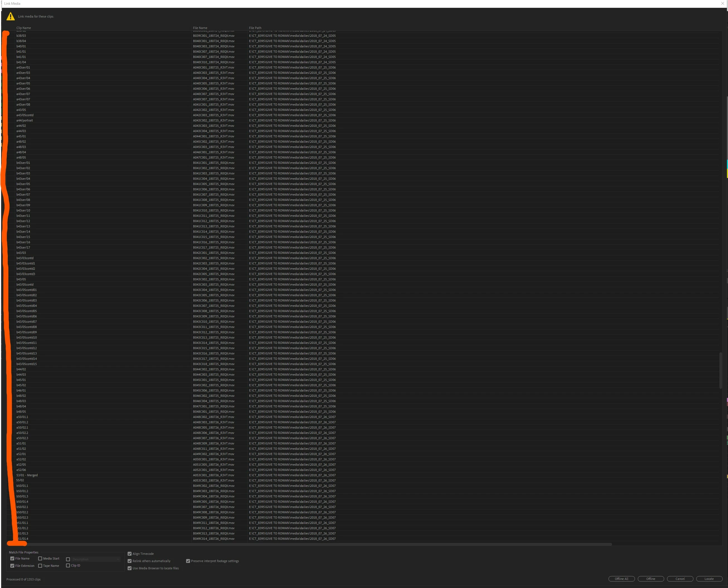Click the Offline All button
The width and height of the screenshot is (728, 588).
point(621,579)
